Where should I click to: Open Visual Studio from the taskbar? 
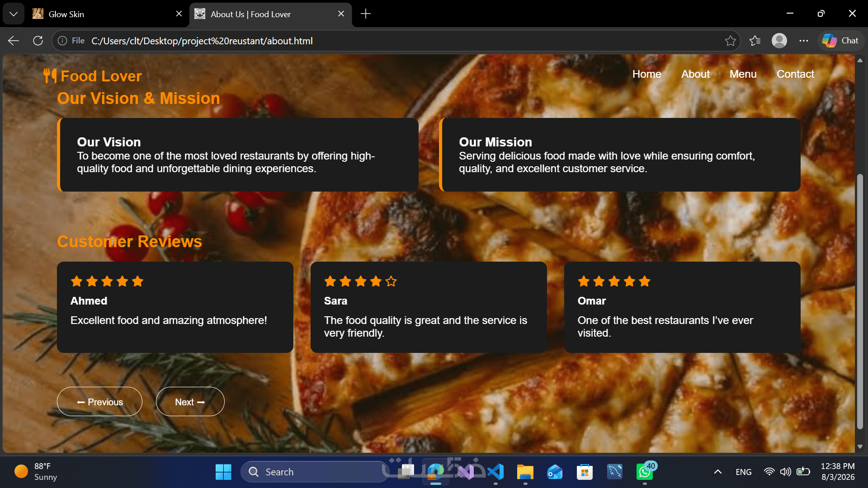(x=466, y=472)
